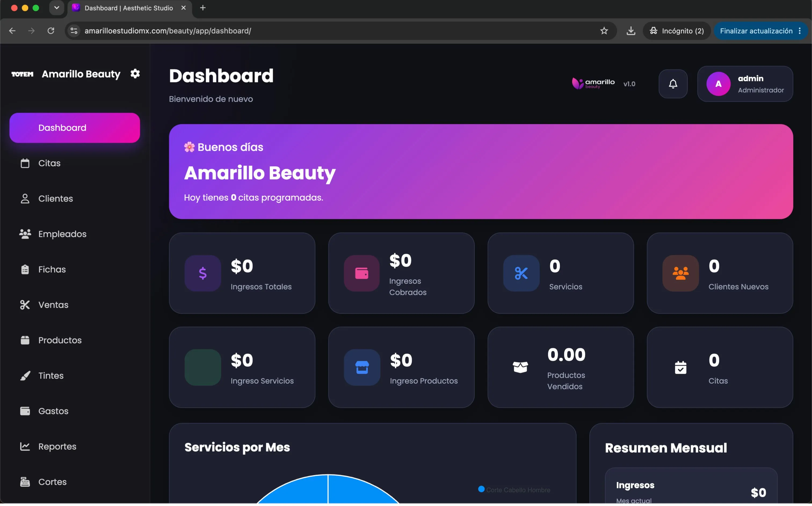Click the blue Corte Cabello Hombre legend dot
The image size is (812, 506).
481,489
